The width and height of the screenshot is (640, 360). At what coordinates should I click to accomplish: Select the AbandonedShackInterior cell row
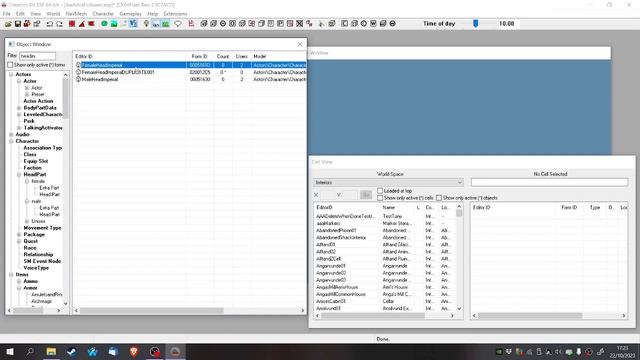(386, 238)
